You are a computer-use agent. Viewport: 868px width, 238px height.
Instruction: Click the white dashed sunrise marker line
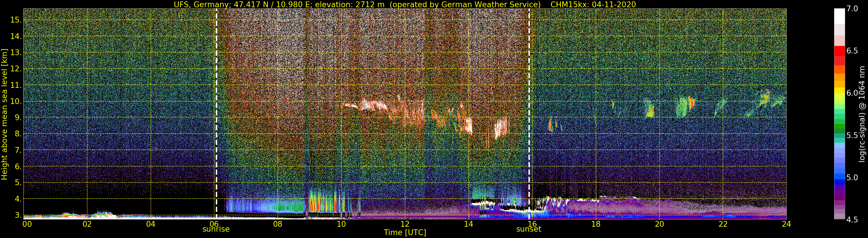pos(216,114)
